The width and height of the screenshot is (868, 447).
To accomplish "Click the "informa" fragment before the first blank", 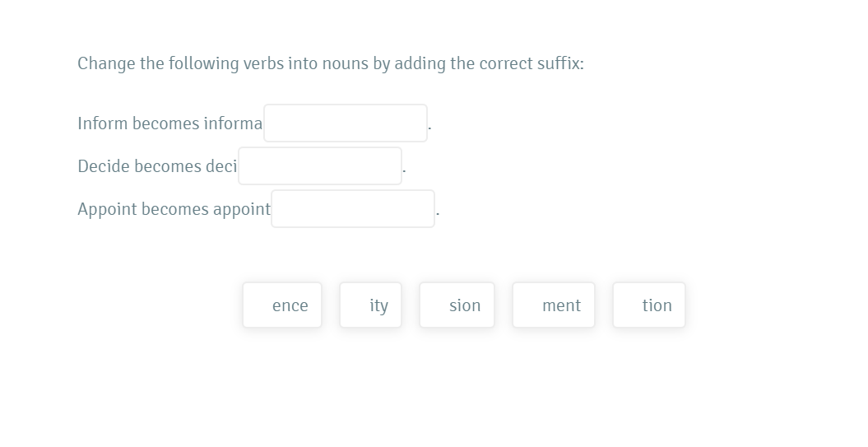I will (233, 123).
